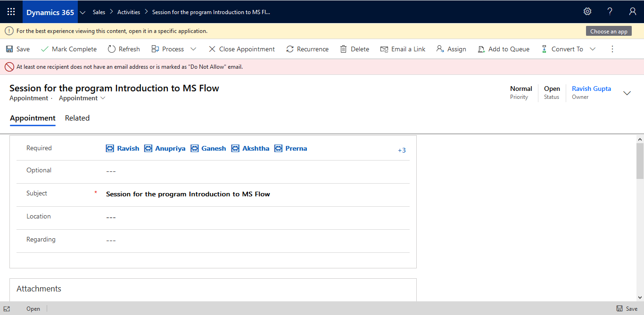This screenshot has height=315, width=644.
Task: Show the +3 more required attendees
Action: [x=402, y=150]
